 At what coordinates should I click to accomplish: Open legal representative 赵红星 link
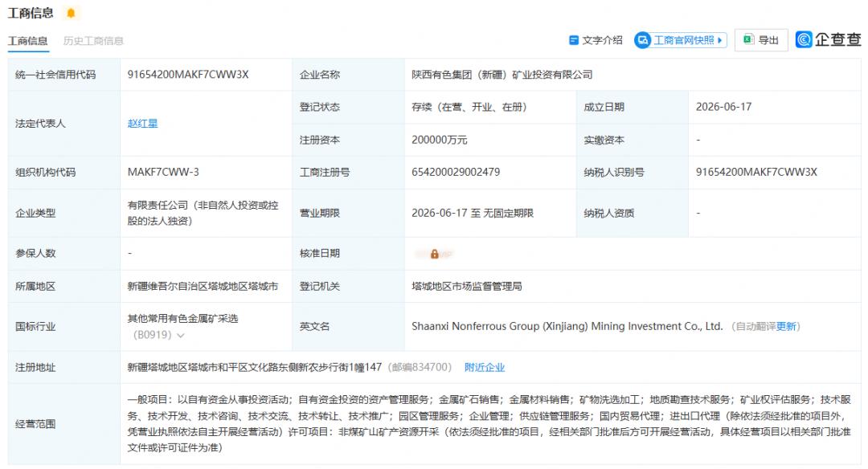pos(143,124)
